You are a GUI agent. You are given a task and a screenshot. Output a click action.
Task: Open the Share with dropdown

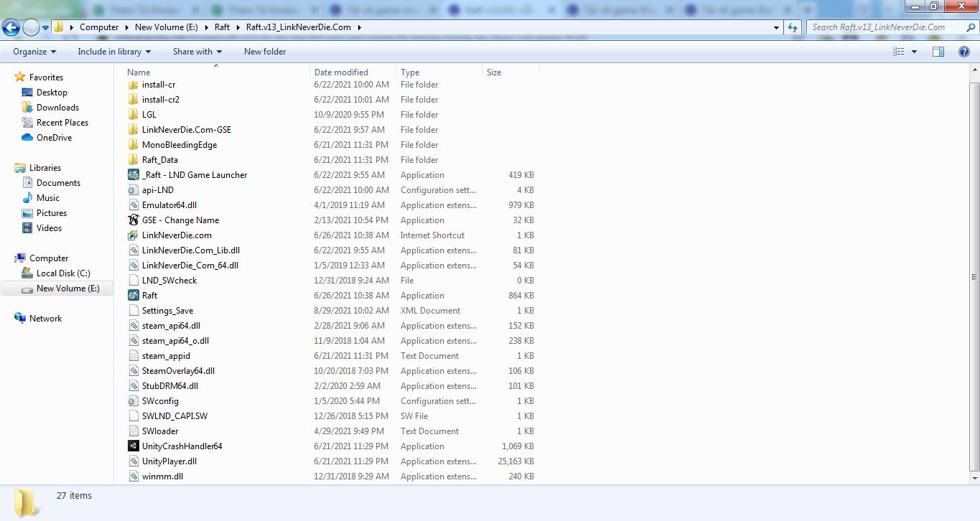[x=197, y=52]
